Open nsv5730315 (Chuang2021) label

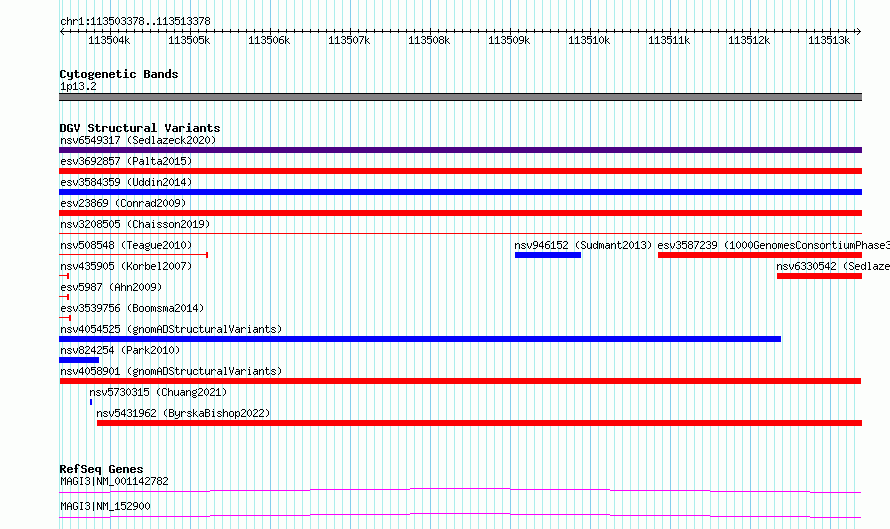point(158,392)
